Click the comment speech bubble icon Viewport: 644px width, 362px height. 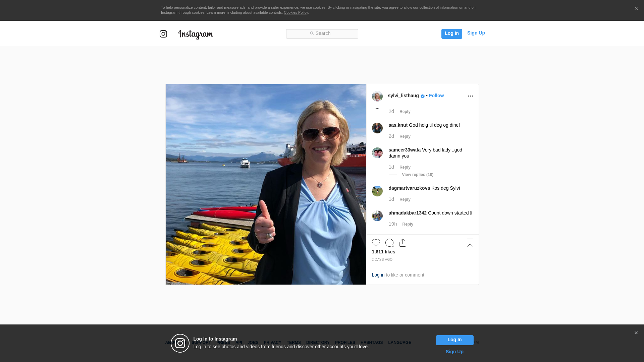[x=389, y=243]
